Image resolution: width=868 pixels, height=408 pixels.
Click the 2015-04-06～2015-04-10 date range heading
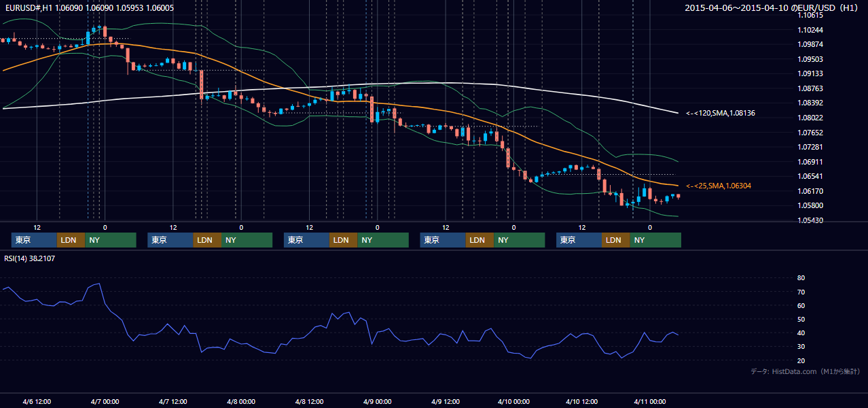tap(772, 8)
